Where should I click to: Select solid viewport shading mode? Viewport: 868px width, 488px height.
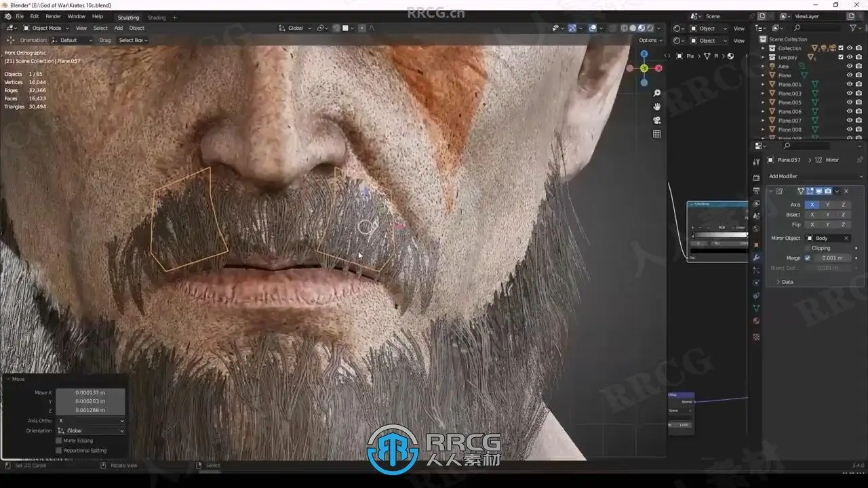point(633,28)
